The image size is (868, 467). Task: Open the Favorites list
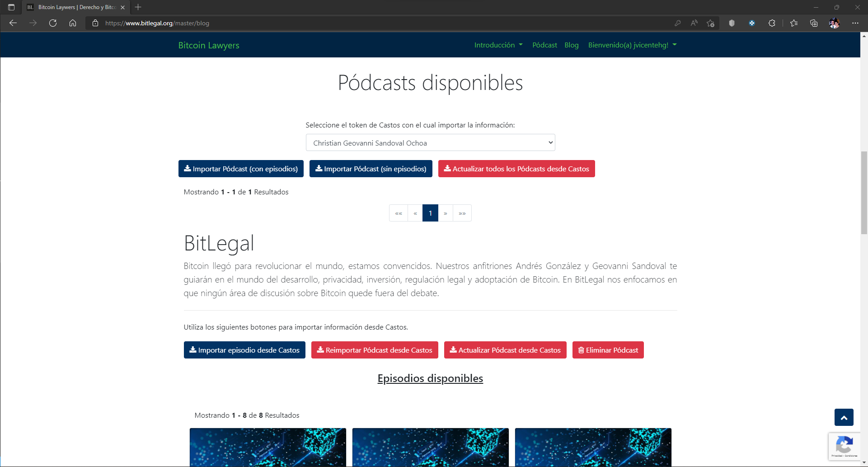click(x=794, y=23)
